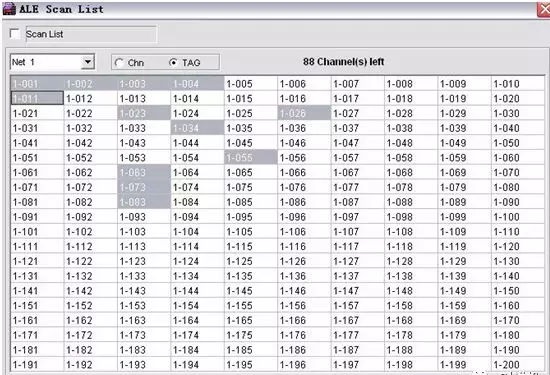Image resolution: width=550 pixels, height=375 pixels.
Task: Open the Net 1 dropdown arrow
Action: pyautogui.click(x=87, y=62)
